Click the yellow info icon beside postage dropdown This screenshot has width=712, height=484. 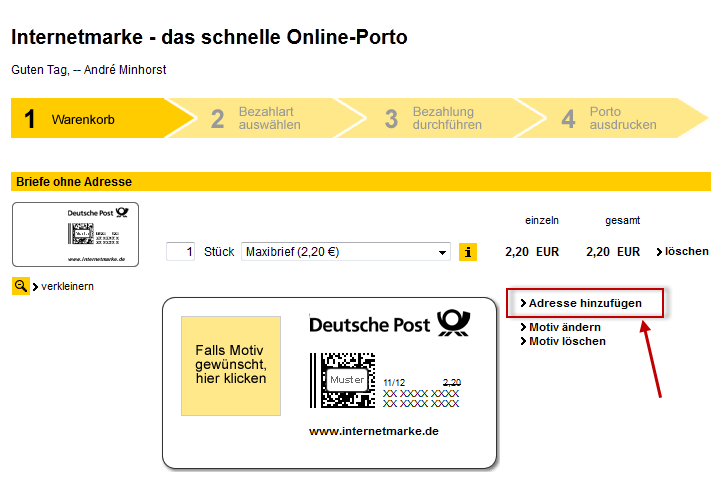pyautogui.click(x=468, y=252)
